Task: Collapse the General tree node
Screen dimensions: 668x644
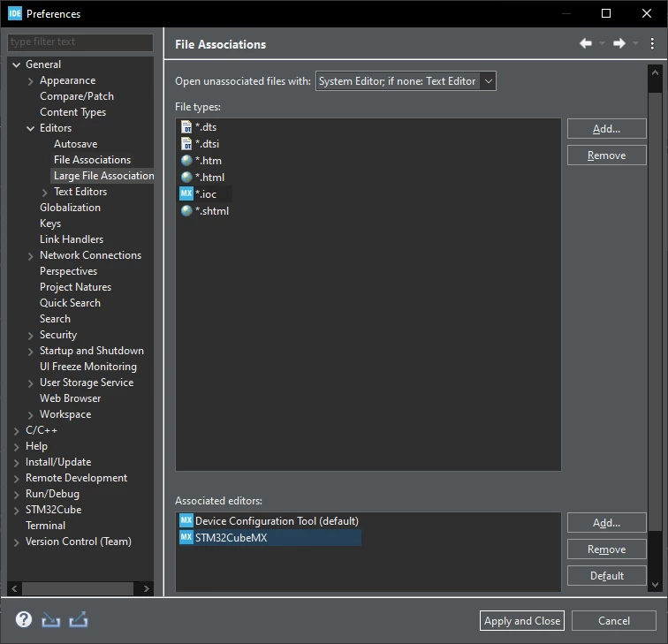Action: (x=17, y=64)
